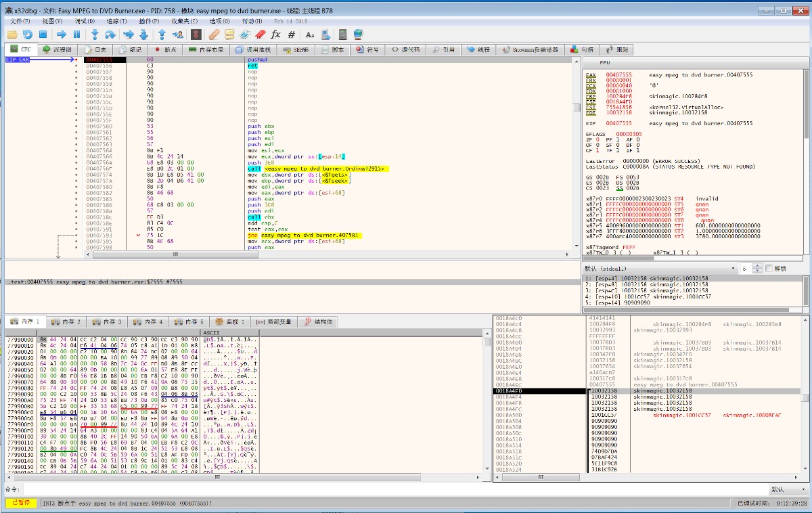The width and height of the screenshot is (812, 513).
Task: Restart the debugged program via toolbar
Action: 27,34
